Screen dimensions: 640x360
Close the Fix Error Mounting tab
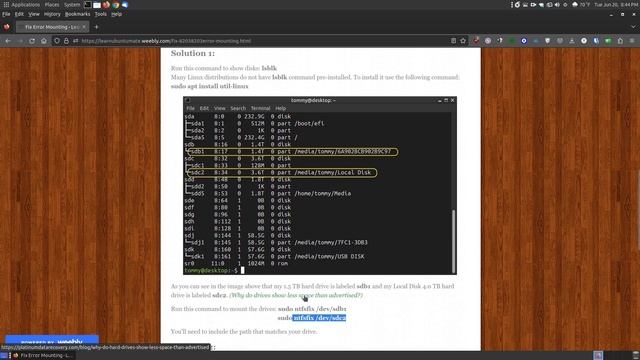pyautogui.click(x=84, y=27)
